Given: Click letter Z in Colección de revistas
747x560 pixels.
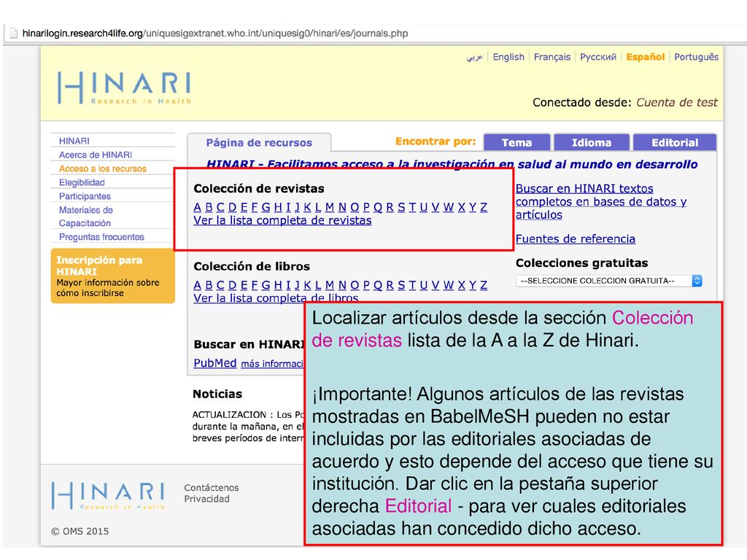Looking at the screenshot, I should pyautogui.click(x=484, y=207).
